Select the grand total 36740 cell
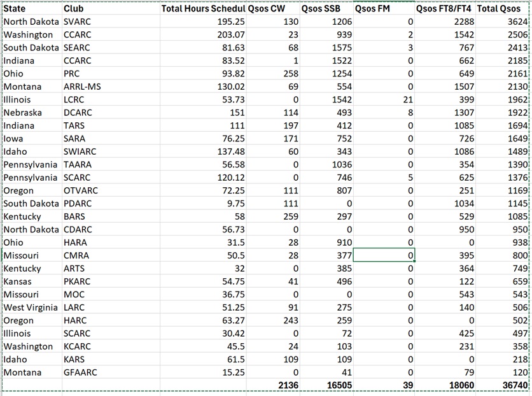The image size is (532, 396). pyautogui.click(x=502, y=385)
